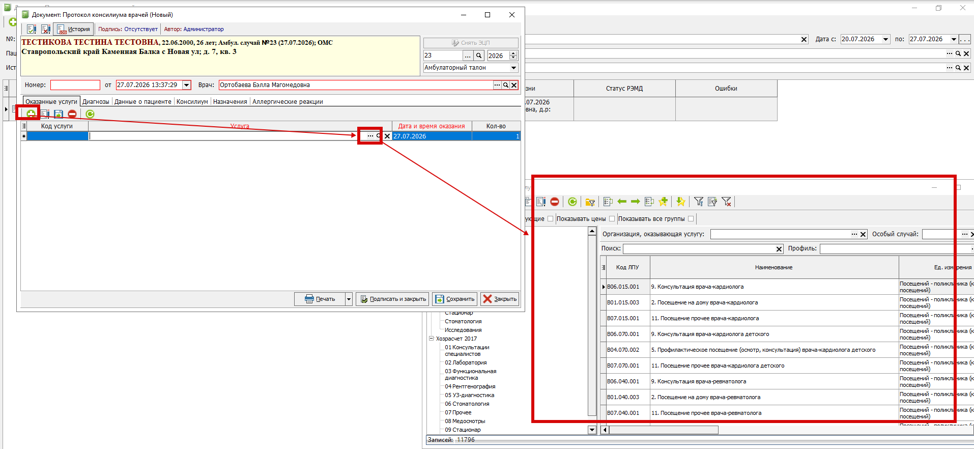The height and width of the screenshot is (449, 974).
Task: Toggle the Показывать все группы checkbox
Action: pos(691,219)
